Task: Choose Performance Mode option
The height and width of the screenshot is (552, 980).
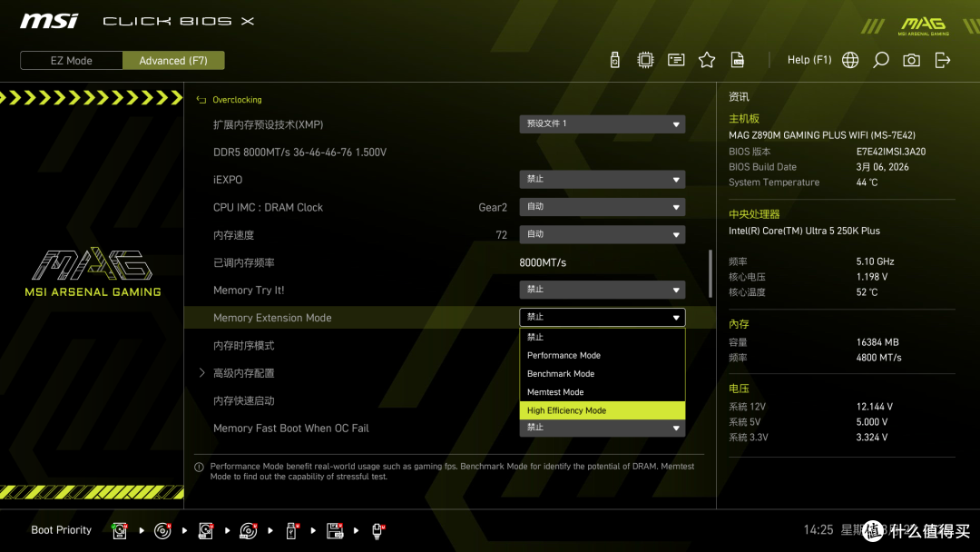Action: 602,355
